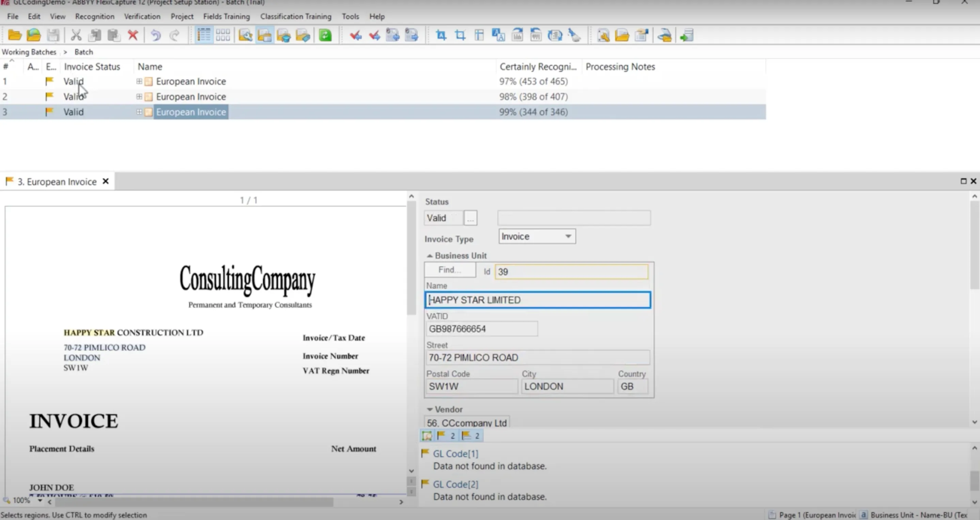Toggle the first rule errors filter icon
The width and height of the screenshot is (980, 520).
pos(427,436)
